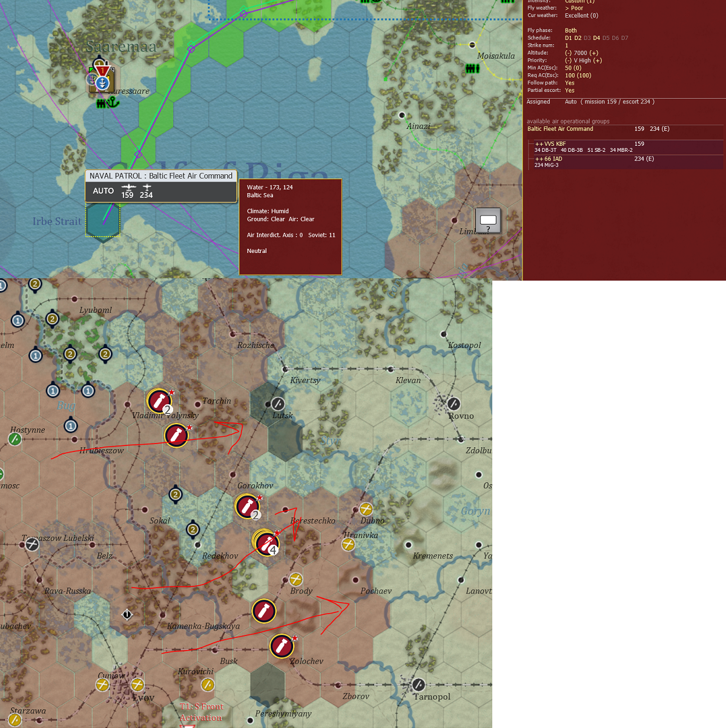Image resolution: width=726 pixels, height=728 pixels.
Task: Click the Kivertsy rail junction dot
Action: point(286,369)
